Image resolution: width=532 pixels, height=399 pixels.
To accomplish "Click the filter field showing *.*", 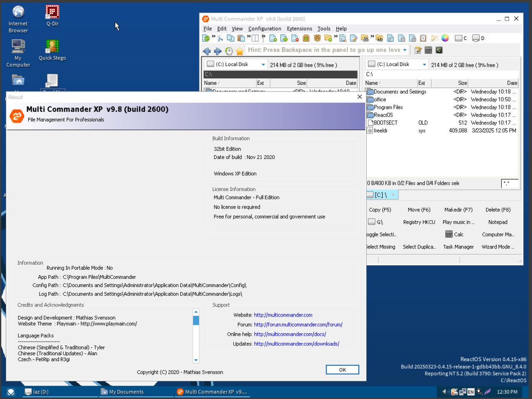I will coord(510,183).
